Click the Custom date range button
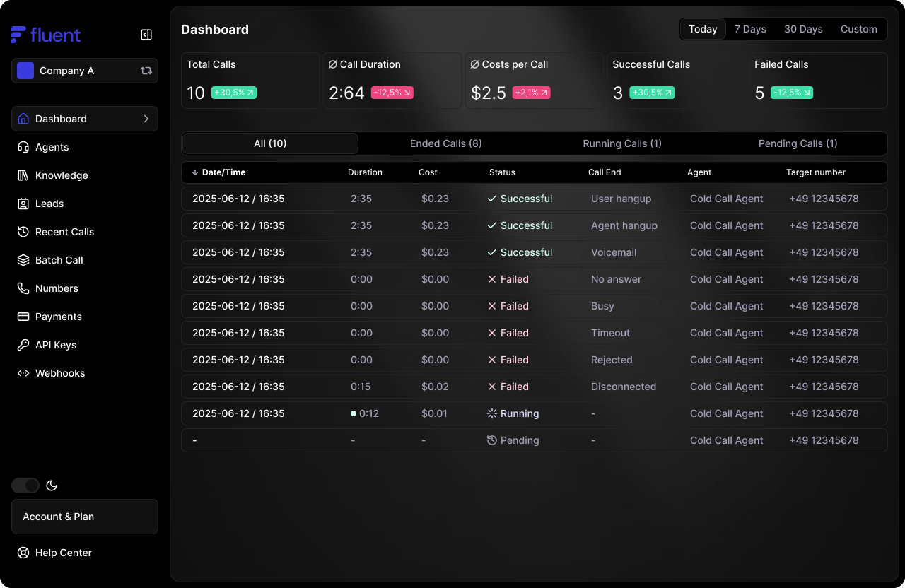 click(858, 29)
